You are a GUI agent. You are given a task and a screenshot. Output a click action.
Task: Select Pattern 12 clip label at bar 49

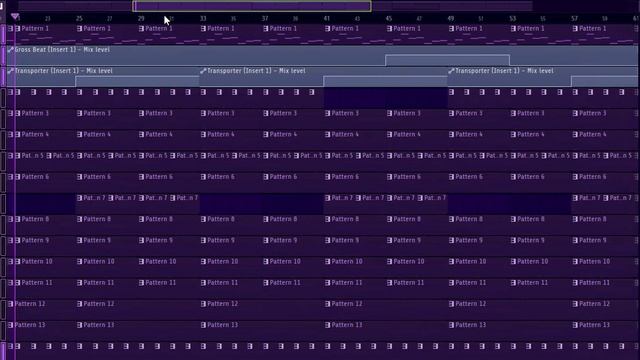coord(470,304)
